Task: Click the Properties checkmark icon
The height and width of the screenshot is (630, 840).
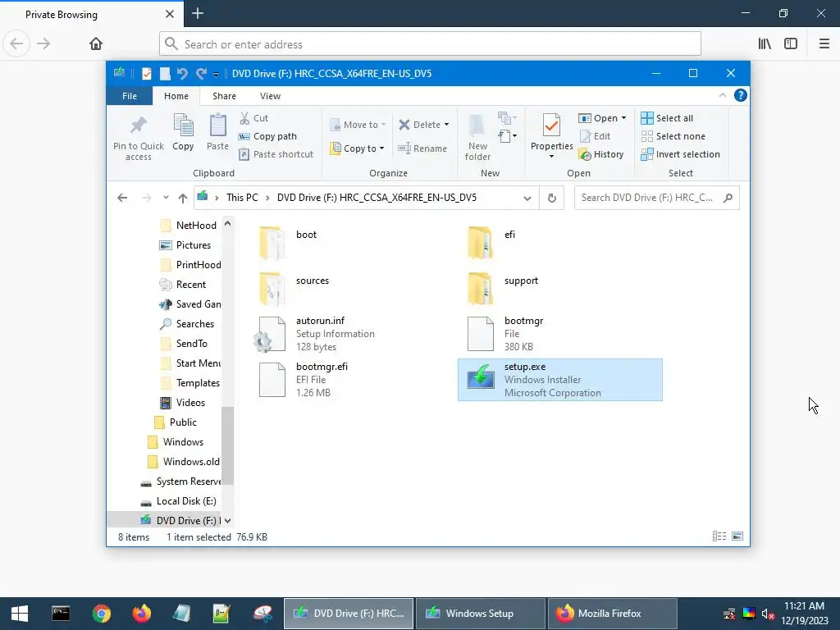Action: (x=551, y=126)
